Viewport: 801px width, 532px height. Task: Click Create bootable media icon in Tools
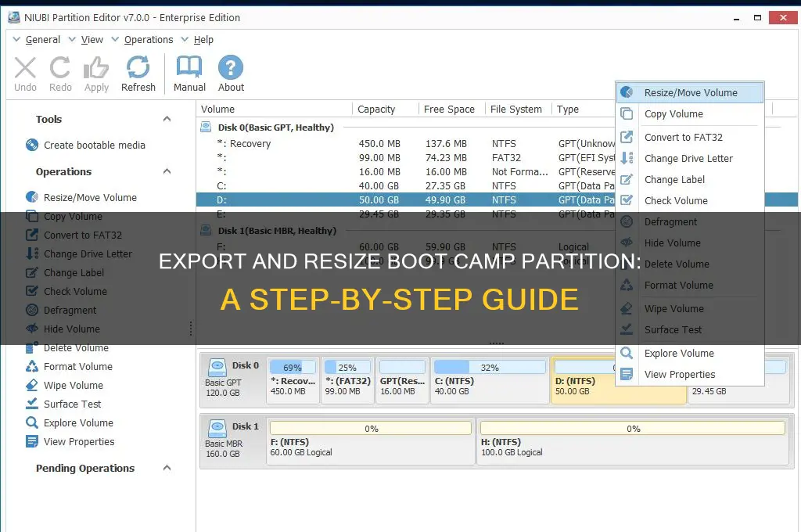[31, 146]
